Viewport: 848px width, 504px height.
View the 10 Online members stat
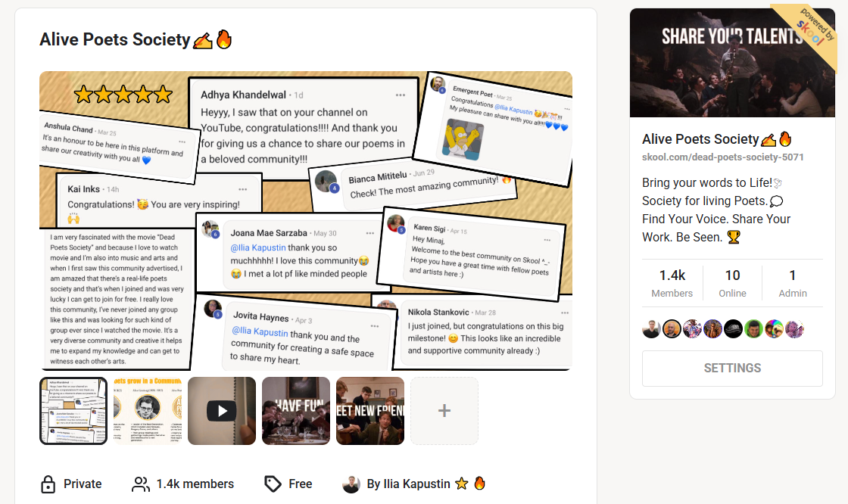pos(732,283)
